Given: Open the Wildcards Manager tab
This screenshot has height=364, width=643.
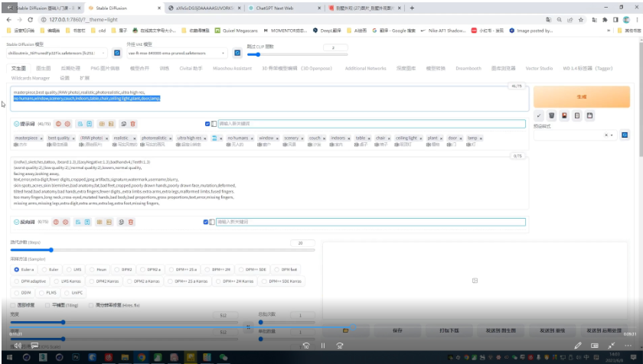Looking at the screenshot, I should 31,78.
